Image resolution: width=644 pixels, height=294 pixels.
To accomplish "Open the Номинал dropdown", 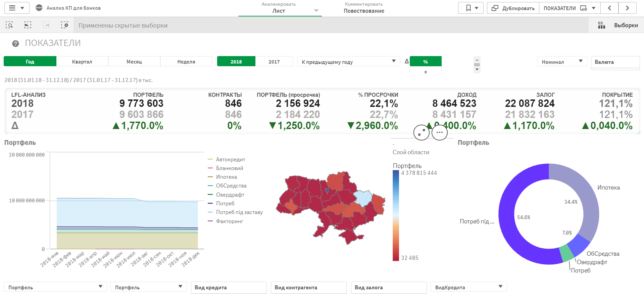I will [562, 61].
